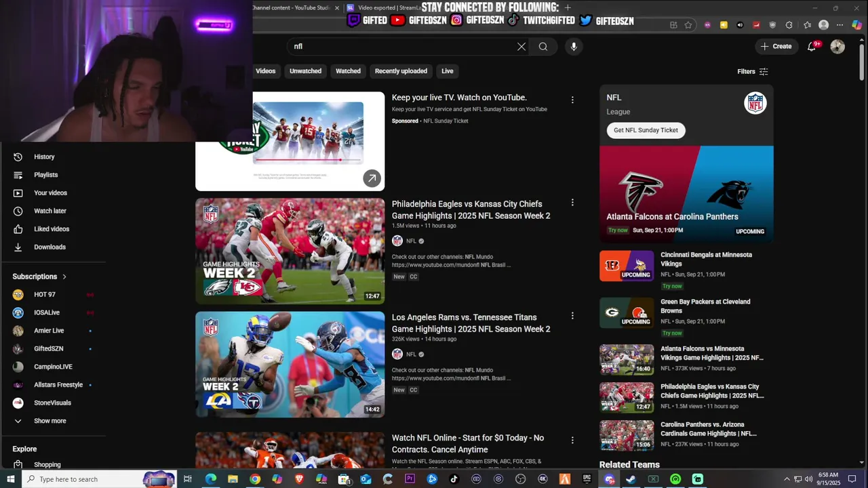This screenshot has width=868, height=488.
Task: Clear the nfl search text with X
Action: click(521, 47)
